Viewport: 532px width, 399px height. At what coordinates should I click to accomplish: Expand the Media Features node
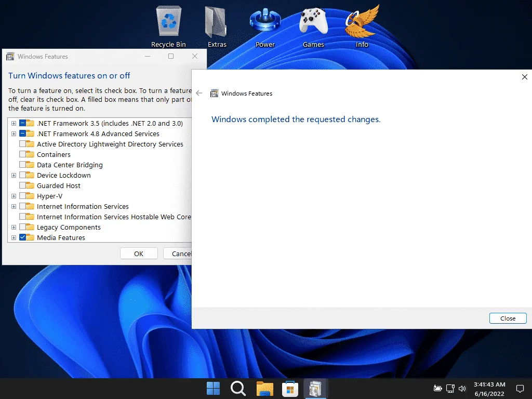click(14, 238)
